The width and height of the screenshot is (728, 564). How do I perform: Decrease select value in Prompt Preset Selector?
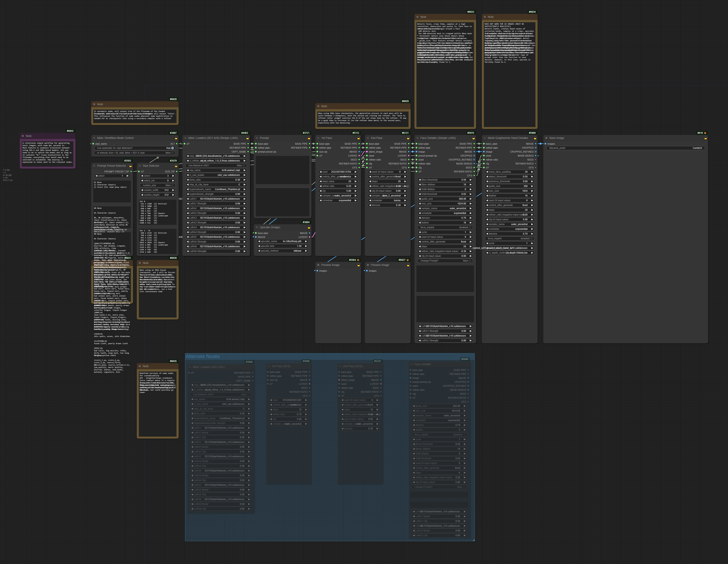click(x=96, y=176)
